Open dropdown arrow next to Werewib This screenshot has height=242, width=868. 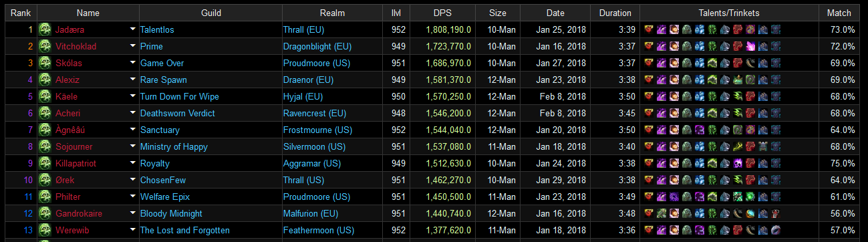pos(132,230)
